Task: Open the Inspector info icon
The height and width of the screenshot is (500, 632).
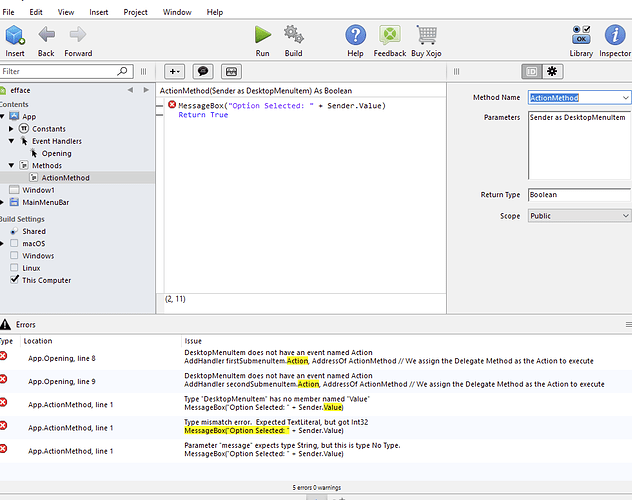Action: click(615, 35)
